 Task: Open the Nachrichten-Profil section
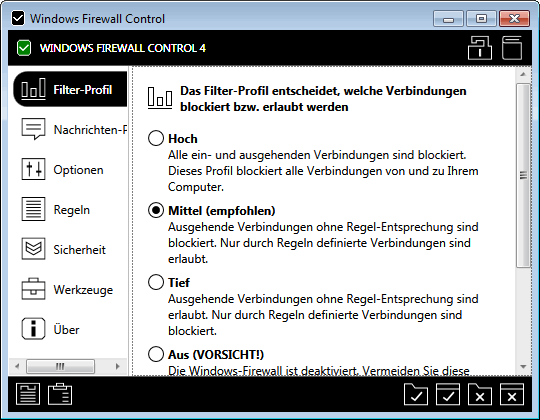(71, 130)
